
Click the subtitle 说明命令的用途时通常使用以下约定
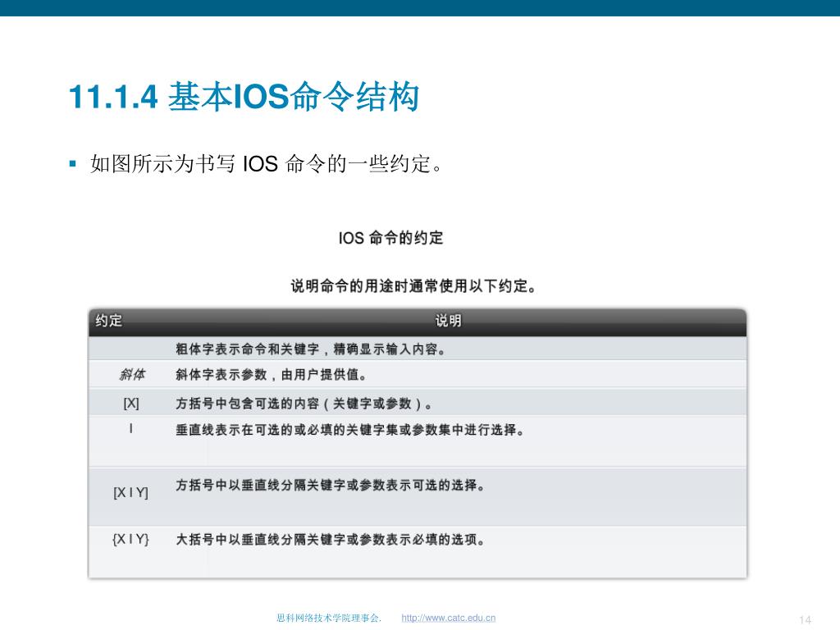point(413,286)
